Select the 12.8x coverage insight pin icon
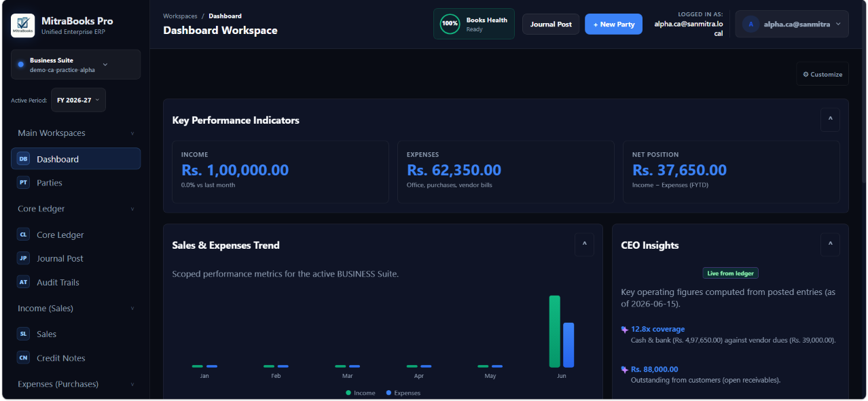This screenshot has width=868, height=401. coord(625,330)
